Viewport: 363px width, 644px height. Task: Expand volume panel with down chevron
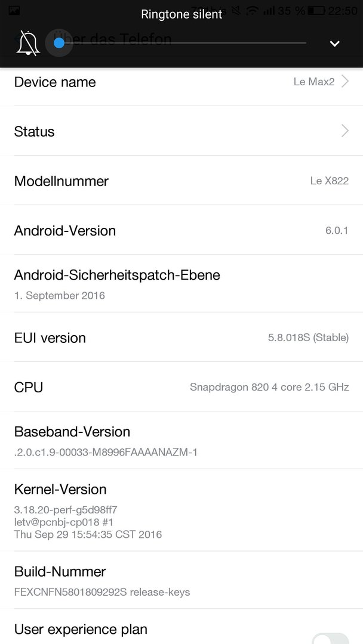tap(334, 44)
